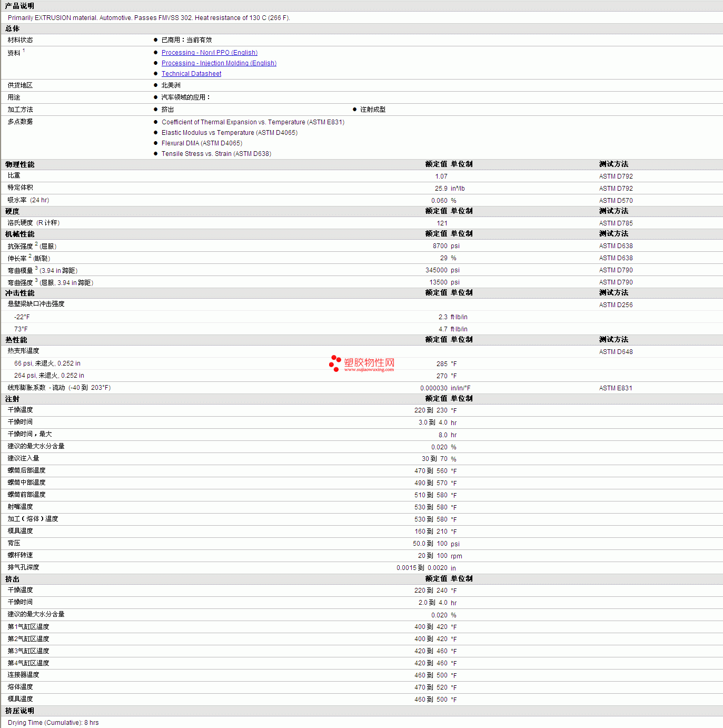Screen dimensions: 723x728
Task: Click the 伸长率 (断裂) row label
Action: tap(29, 258)
